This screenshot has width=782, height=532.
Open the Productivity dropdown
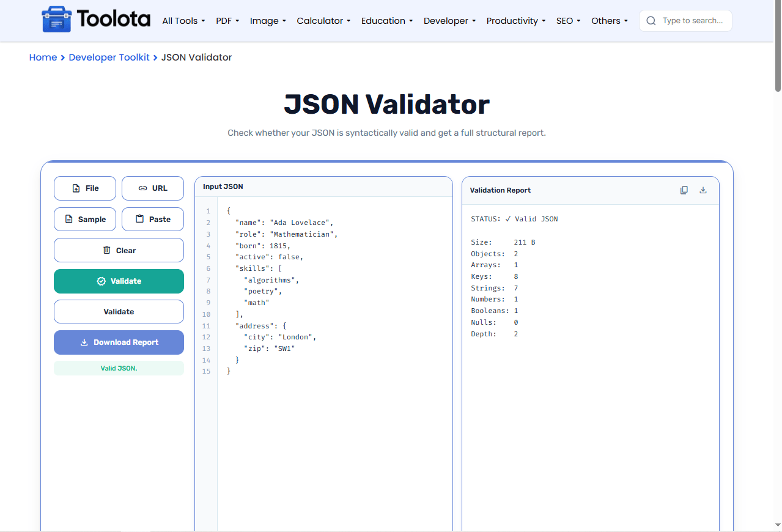point(515,21)
